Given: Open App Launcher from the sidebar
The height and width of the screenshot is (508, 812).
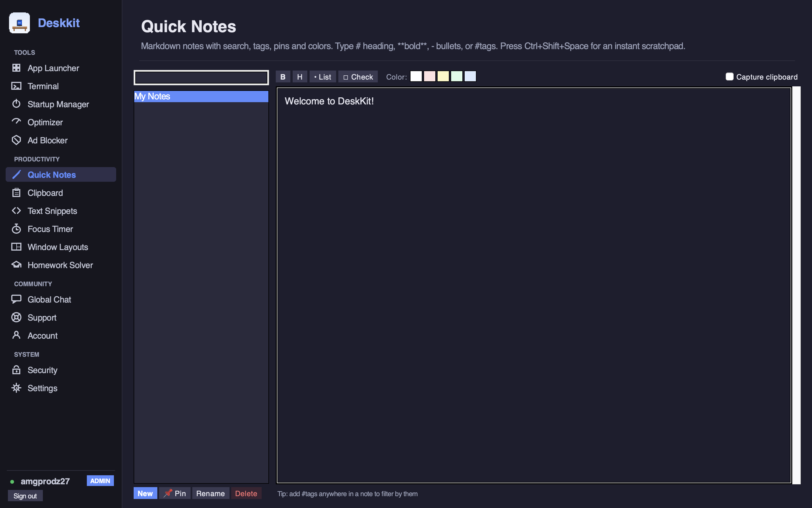Looking at the screenshot, I should click(x=61, y=68).
